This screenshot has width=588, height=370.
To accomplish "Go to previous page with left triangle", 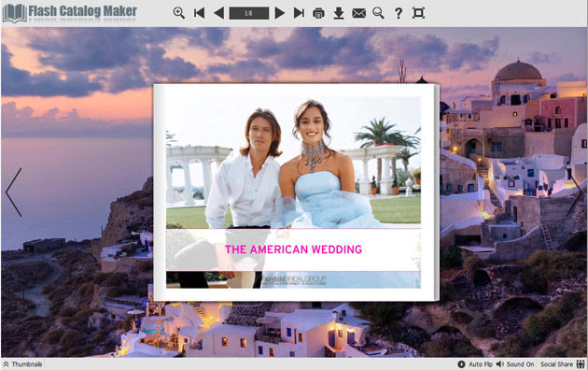I will 218,13.
